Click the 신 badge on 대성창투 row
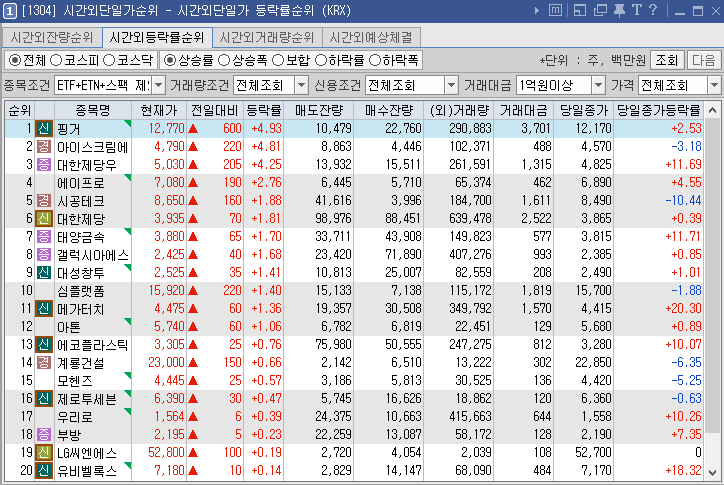 point(44,273)
